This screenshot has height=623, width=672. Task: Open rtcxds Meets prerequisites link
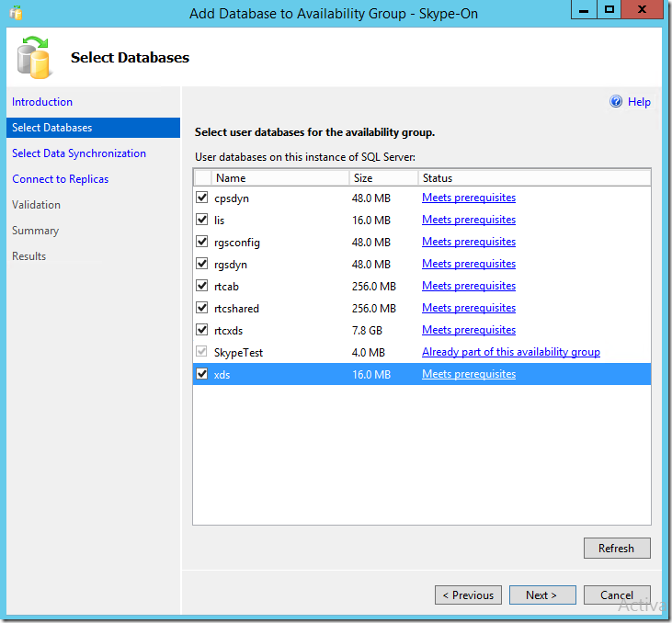[469, 330]
